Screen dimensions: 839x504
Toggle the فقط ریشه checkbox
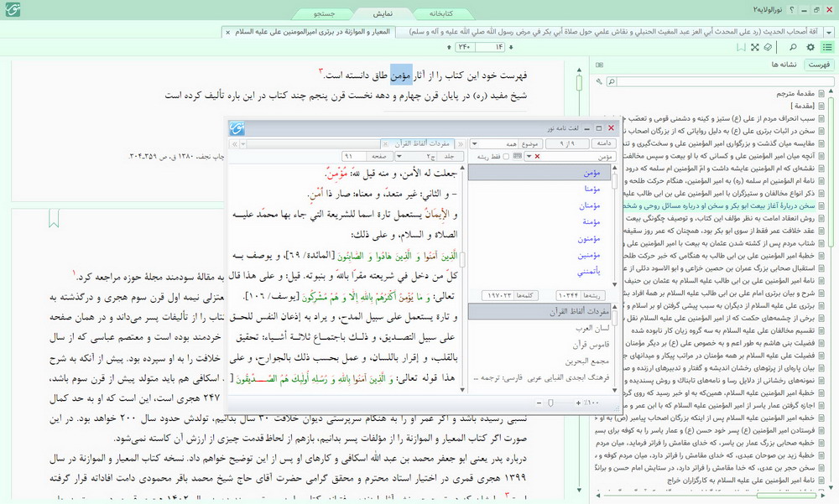[x=506, y=157]
